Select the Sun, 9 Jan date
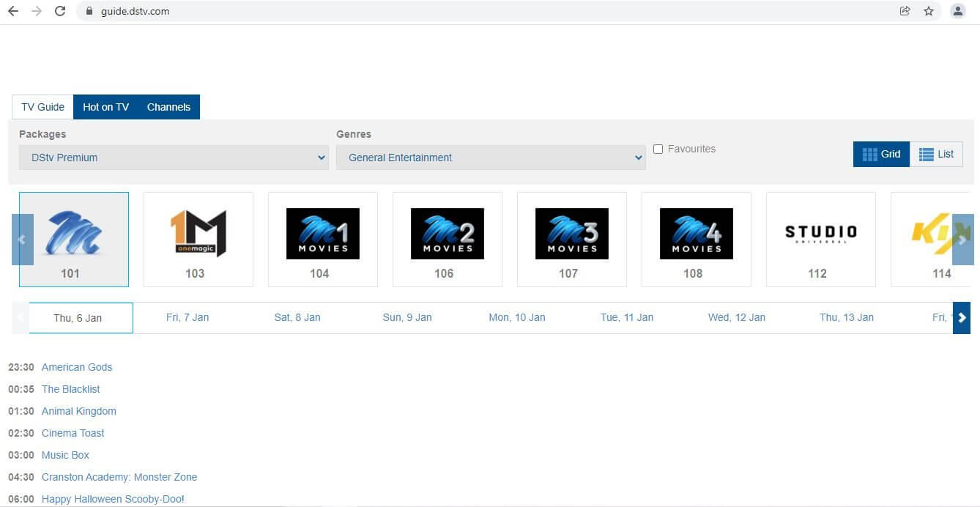Viewport: 980px width, 507px height. (x=407, y=317)
